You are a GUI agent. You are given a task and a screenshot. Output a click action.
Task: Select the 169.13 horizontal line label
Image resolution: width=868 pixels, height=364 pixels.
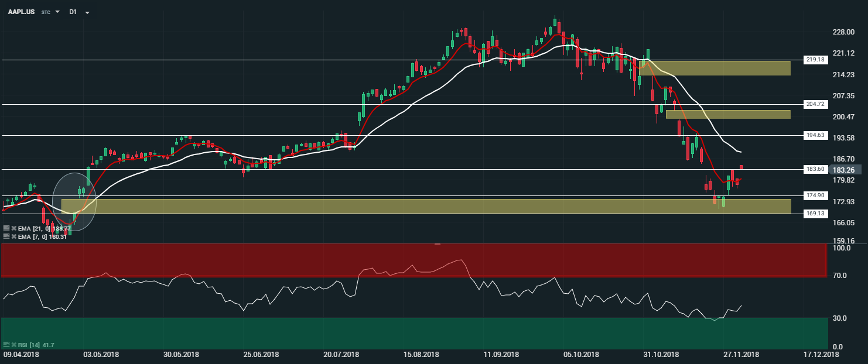(x=815, y=214)
